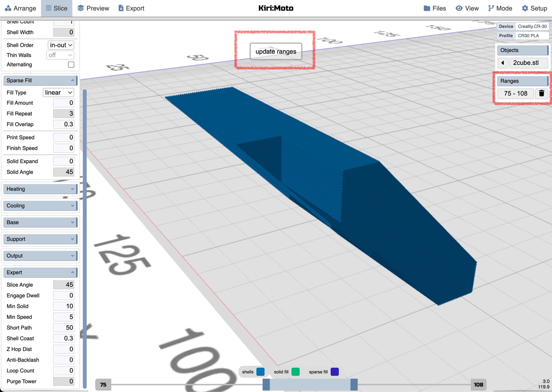The height and width of the screenshot is (392, 552).
Task: Click the Loop Count input field
Action: coord(64,370)
